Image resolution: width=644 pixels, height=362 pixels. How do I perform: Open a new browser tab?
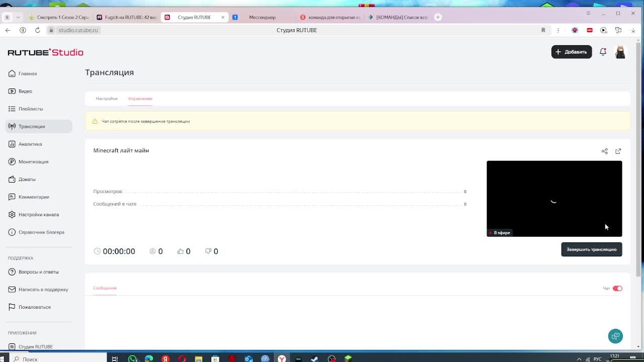point(438,17)
